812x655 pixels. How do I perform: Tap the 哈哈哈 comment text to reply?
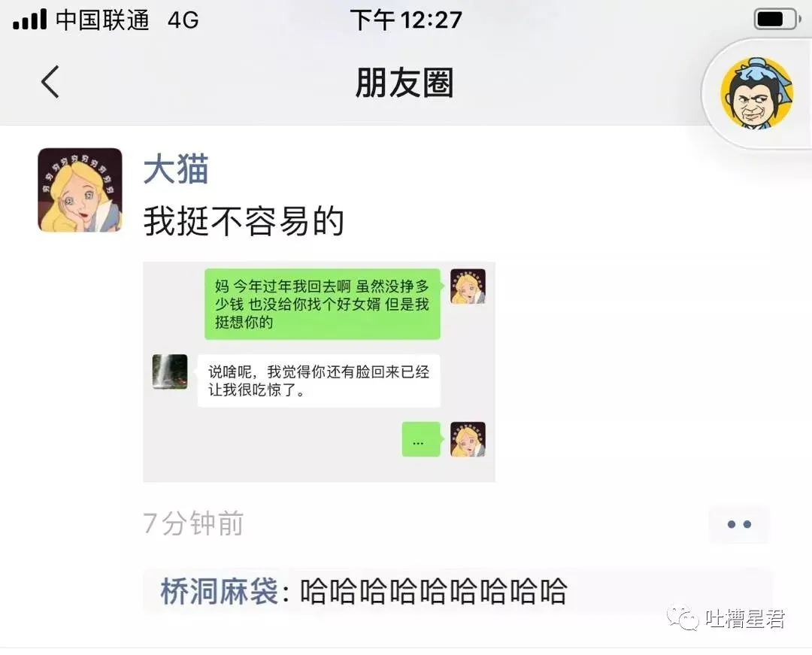pyautogui.click(x=434, y=591)
